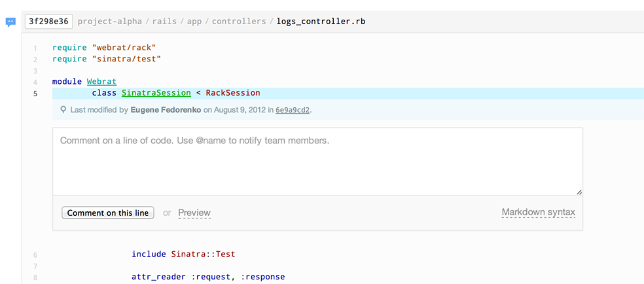Click logs_controller.rb file name

click(321, 22)
